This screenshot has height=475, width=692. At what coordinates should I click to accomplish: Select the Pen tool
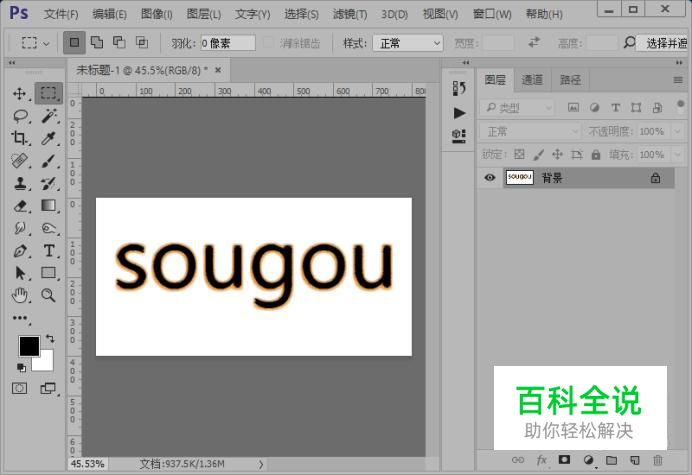(19, 251)
